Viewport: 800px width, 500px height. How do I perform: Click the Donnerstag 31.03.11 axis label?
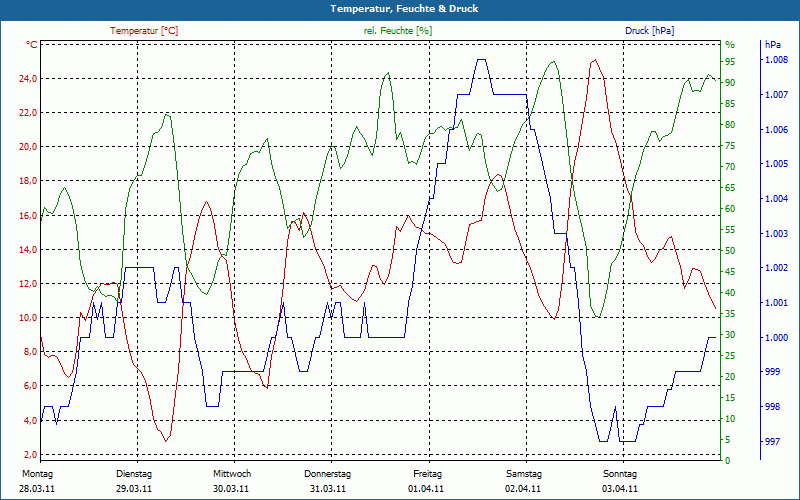coord(328,481)
